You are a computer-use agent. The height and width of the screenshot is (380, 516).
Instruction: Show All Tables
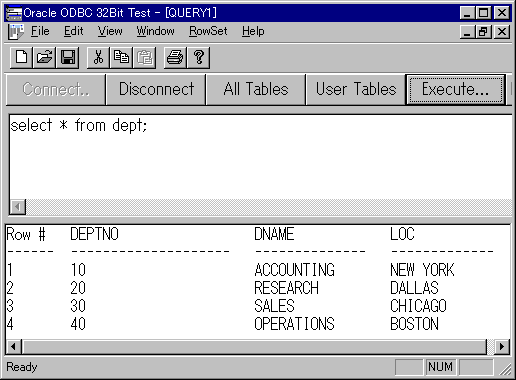[x=256, y=89]
